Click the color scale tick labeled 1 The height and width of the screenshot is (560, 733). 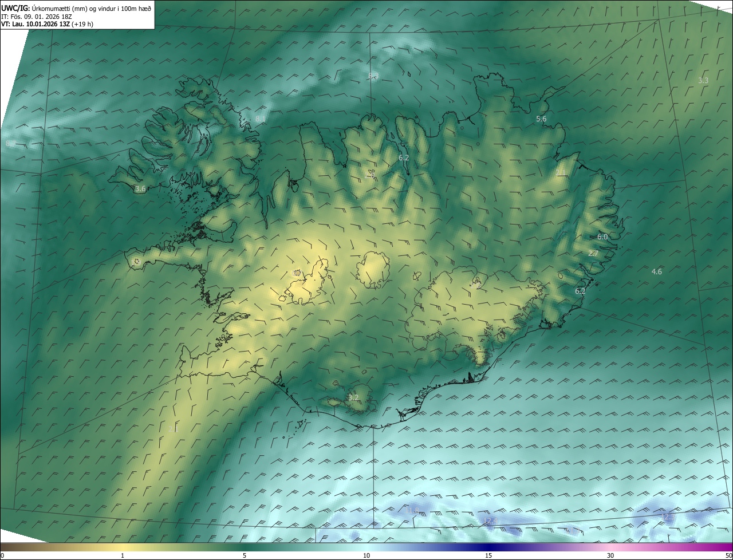(123, 555)
